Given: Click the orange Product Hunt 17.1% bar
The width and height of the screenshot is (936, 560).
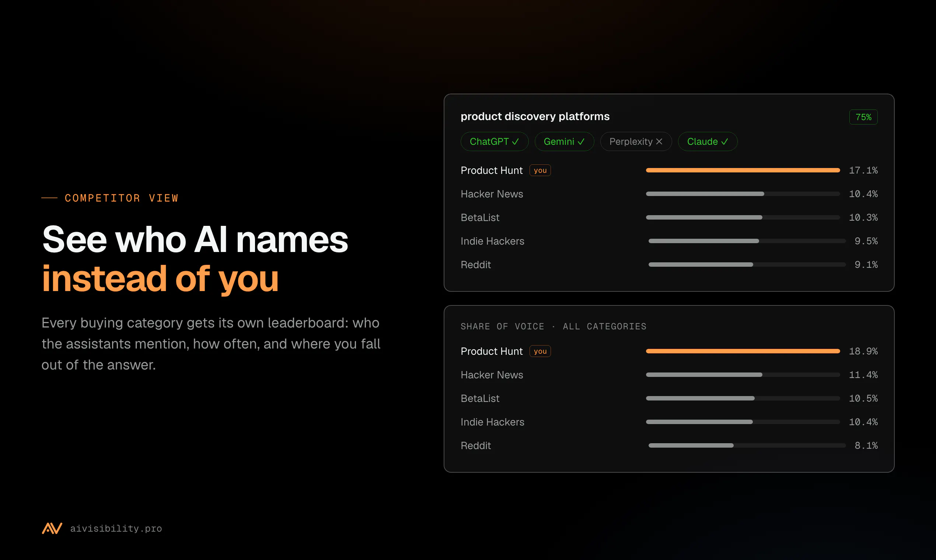Looking at the screenshot, I should pyautogui.click(x=743, y=171).
